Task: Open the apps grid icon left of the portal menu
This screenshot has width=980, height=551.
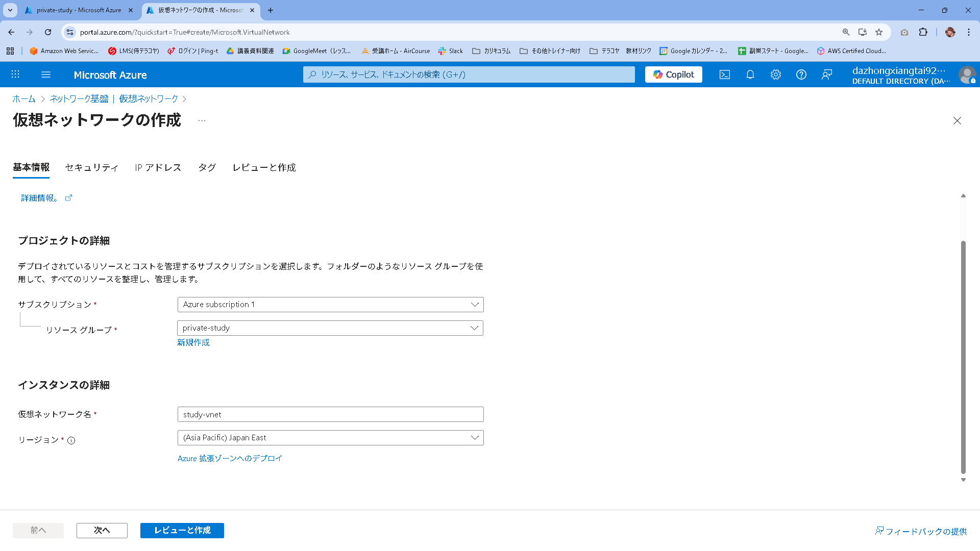Action: pyautogui.click(x=15, y=74)
